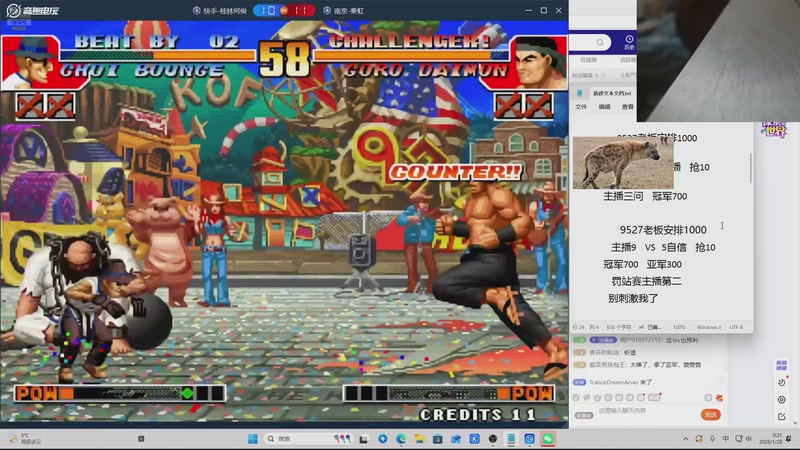The width and height of the screenshot is (800, 450).
Task: Open File Explorer from the taskbar
Action: coord(419,439)
